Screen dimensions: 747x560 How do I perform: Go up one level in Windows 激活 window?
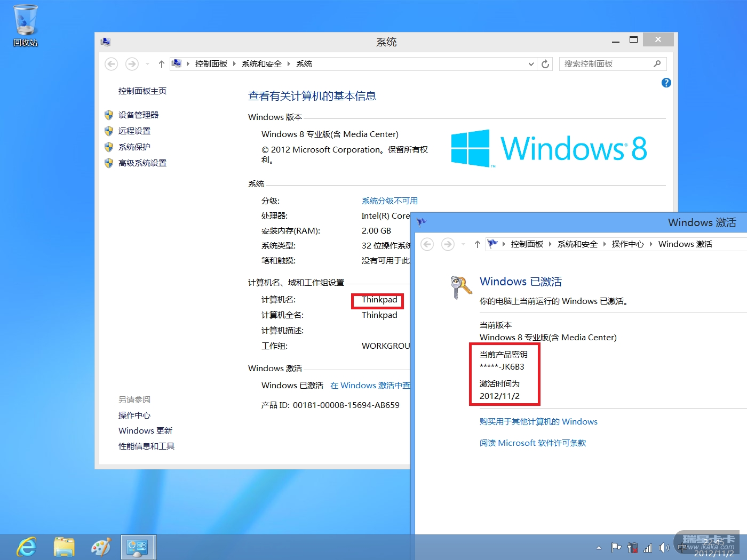pyautogui.click(x=477, y=244)
